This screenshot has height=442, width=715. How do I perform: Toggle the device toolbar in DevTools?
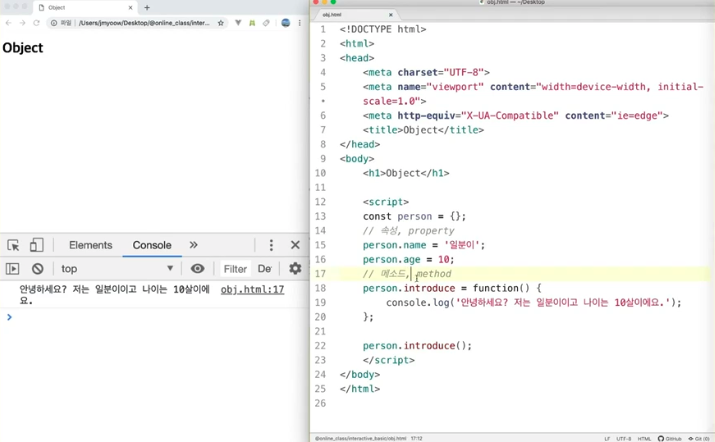click(36, 245)
